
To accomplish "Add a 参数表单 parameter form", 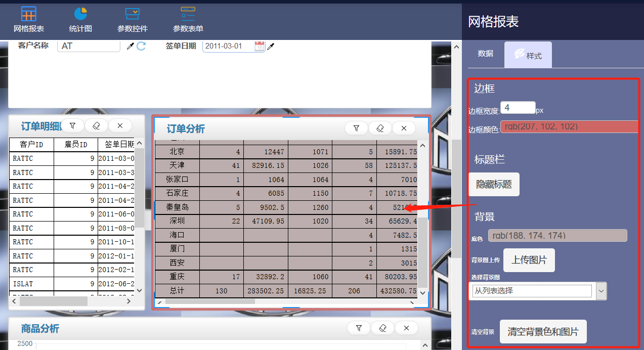I will tap(188, 19).
